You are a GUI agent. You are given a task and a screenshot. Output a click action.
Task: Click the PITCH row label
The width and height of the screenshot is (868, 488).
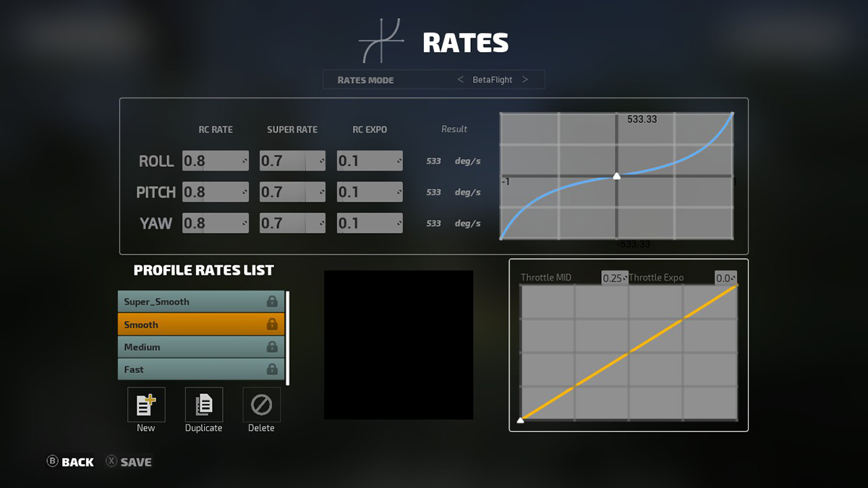[x=156, y=192]
